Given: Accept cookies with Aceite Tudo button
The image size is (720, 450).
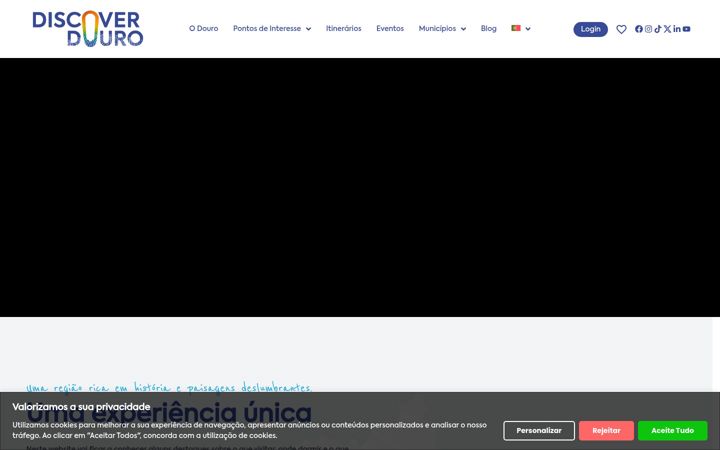Looking at the screenshot, I should [x=672, y=431].
